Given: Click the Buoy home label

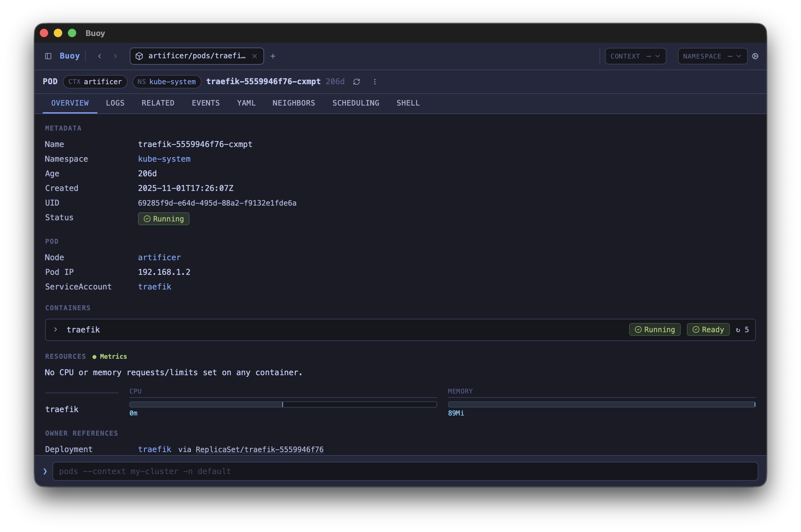Looking at the screenshot, I should point(70,56).
